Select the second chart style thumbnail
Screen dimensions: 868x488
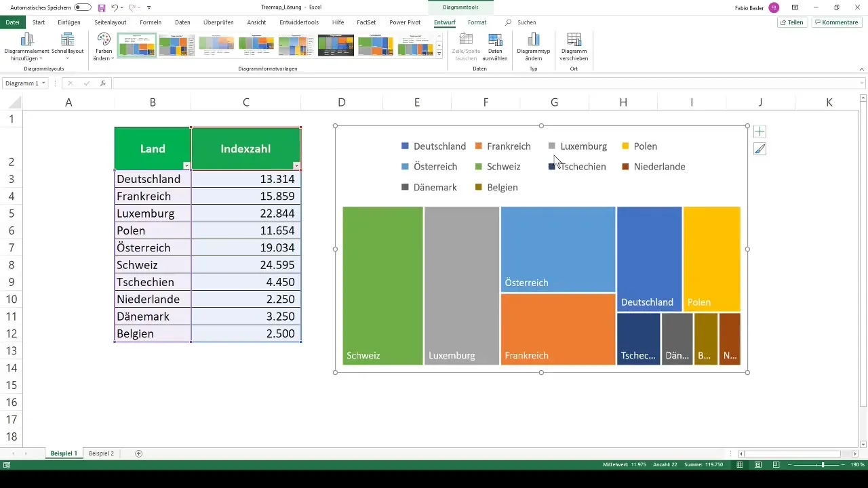pos(177,45)
